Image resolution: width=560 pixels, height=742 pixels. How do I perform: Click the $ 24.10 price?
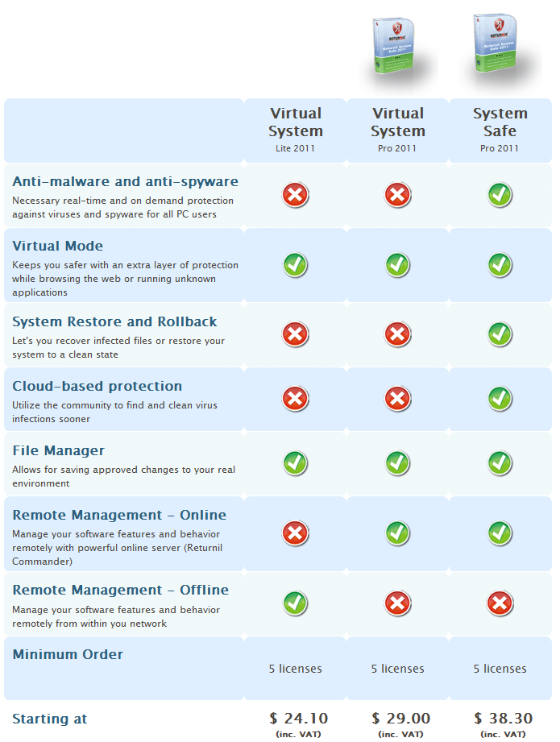299,719
